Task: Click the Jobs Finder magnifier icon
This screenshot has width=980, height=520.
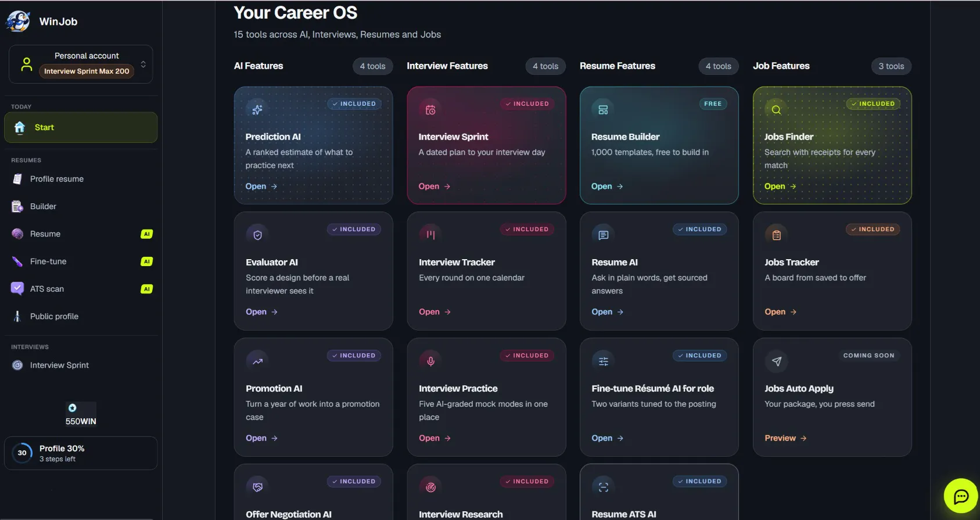Action: [x=776, y=110]
